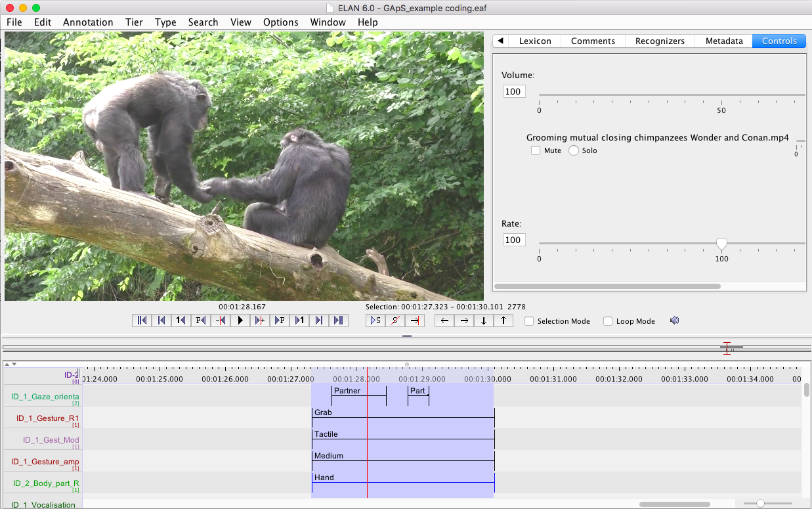812x509 pixels.
Task: Select the 'Go to beginning' playback icon
Action: pos(141,321)
